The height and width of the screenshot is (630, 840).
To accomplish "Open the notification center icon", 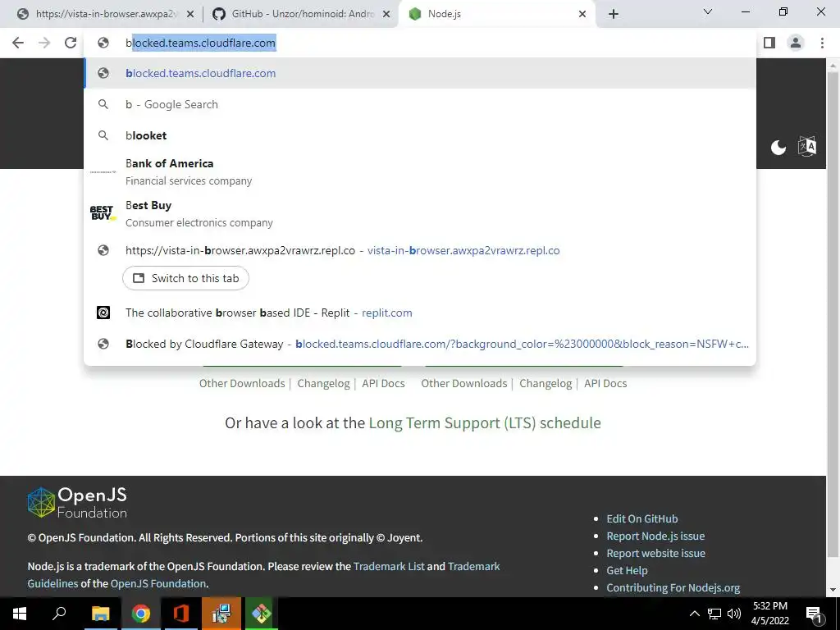I will (814, 614).
